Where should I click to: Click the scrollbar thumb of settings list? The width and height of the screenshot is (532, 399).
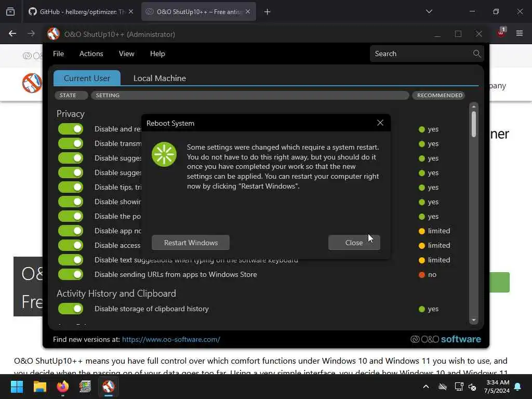tap(474, 124)
